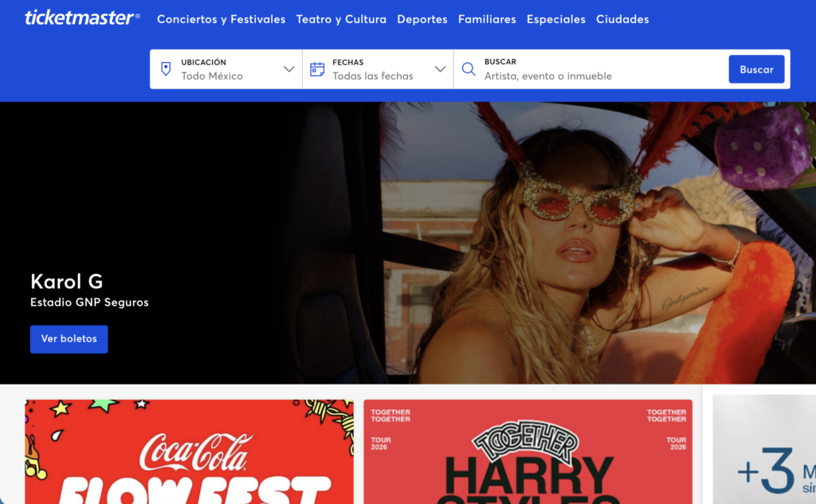The width and height of the screenshot is (816, 504).
Task: Expand the Ubicación dropdown chevron
Action: tap(288, 69)
